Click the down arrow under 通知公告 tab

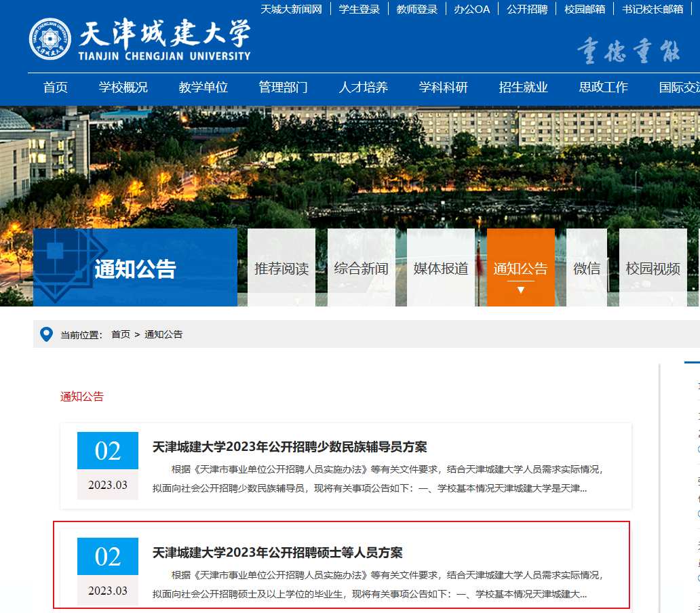520,290
